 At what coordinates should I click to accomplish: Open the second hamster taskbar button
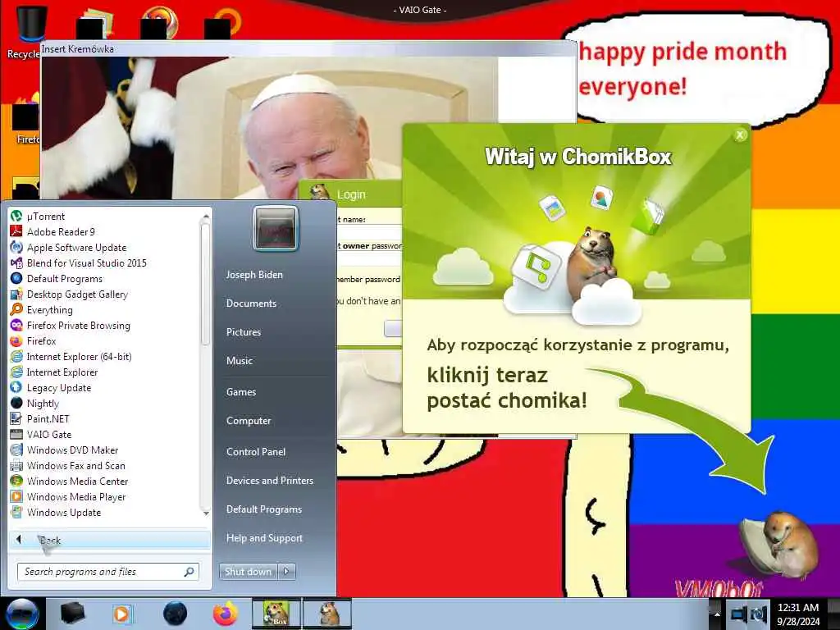(x=327, y=614)
